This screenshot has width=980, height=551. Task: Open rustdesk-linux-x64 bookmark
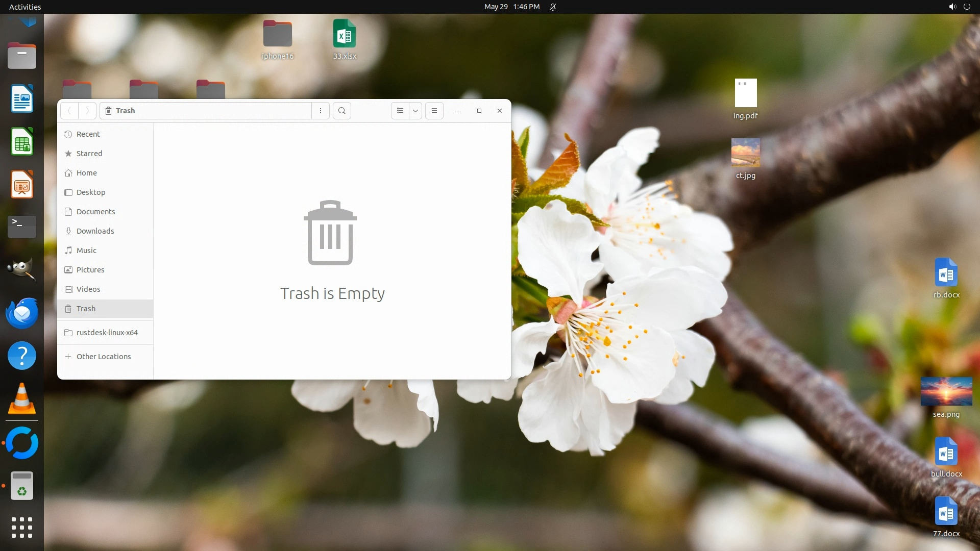(107, 333)
